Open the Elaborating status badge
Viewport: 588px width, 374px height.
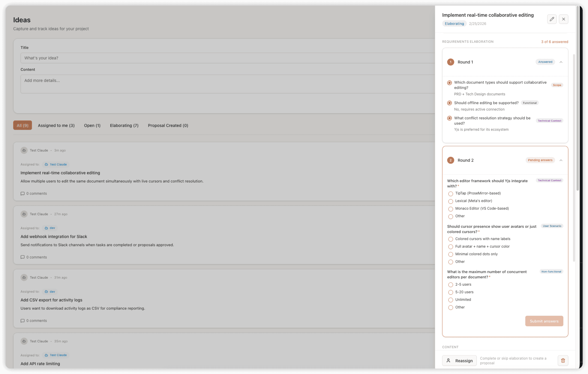(x=454, y=24)
